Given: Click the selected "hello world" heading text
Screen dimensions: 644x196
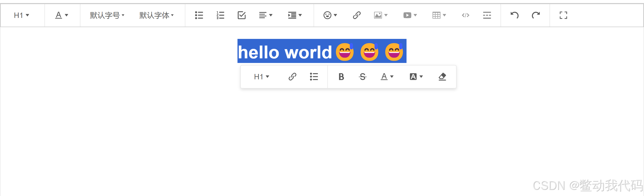Looking at the screenshot, I should click(285, 52).
